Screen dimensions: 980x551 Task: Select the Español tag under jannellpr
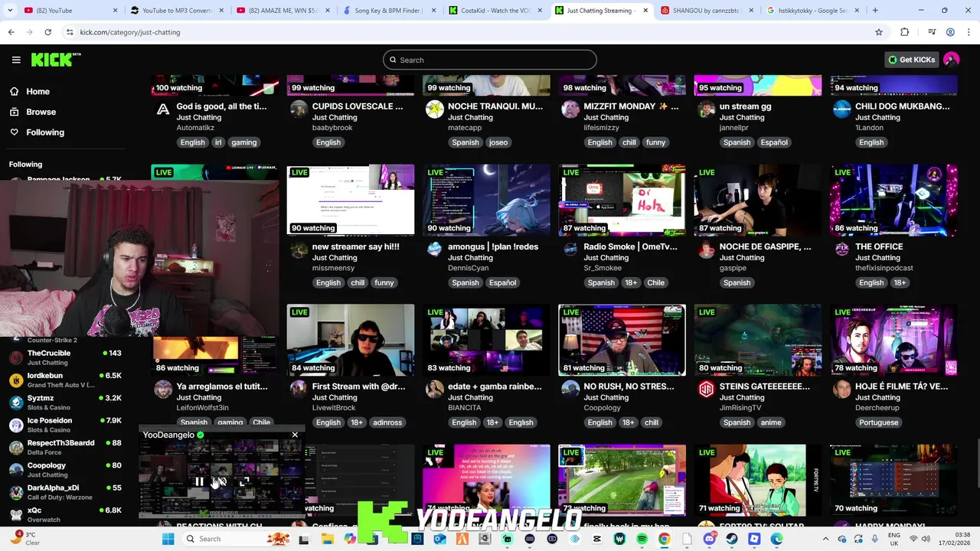click(774, 142)
